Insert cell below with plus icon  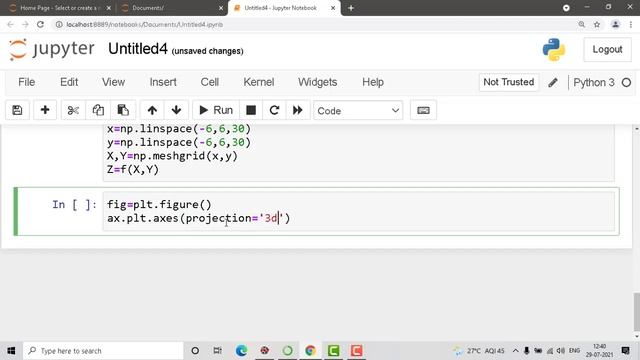click(45, 110)
